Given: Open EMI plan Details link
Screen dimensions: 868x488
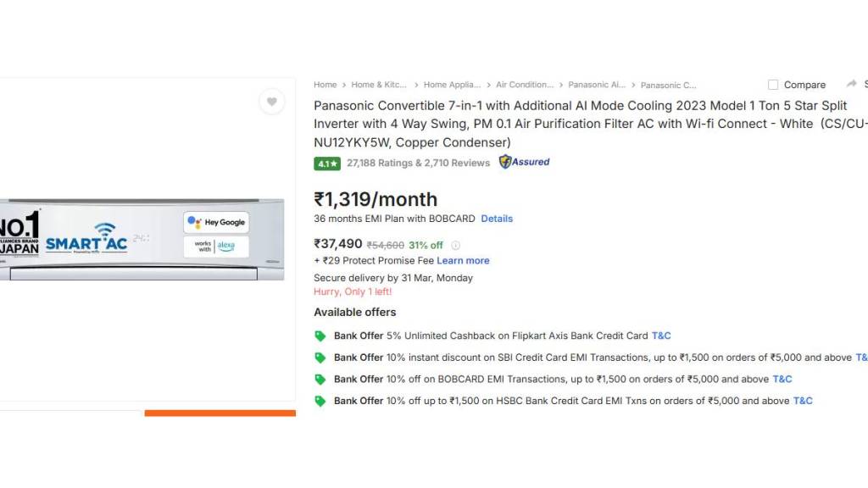Looking at the screenshot, I should [x=497, y=219].
